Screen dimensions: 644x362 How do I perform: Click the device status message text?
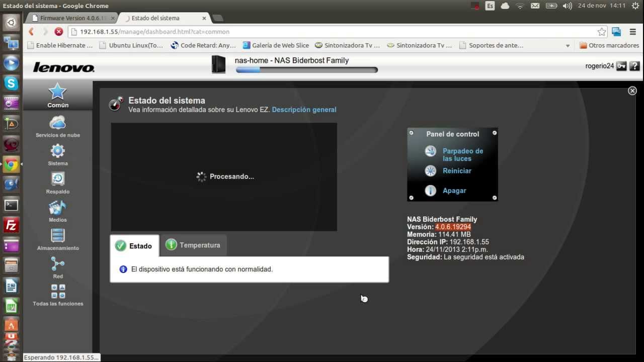pos(202,269)
